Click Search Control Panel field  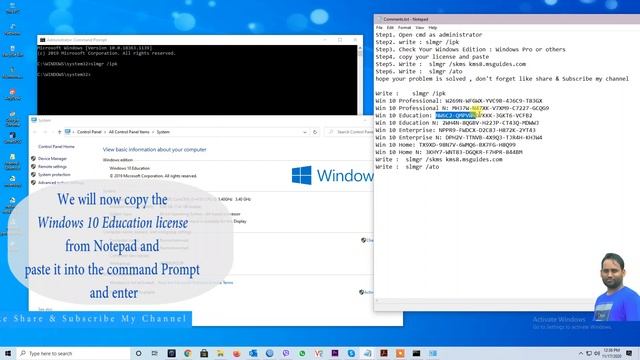coord(349,132)
